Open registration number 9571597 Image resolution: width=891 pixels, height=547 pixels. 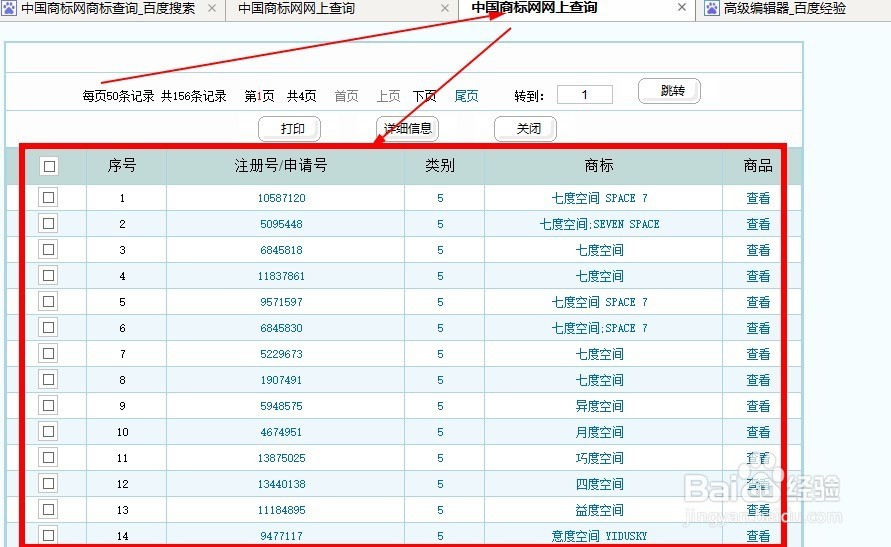[281, 302]
